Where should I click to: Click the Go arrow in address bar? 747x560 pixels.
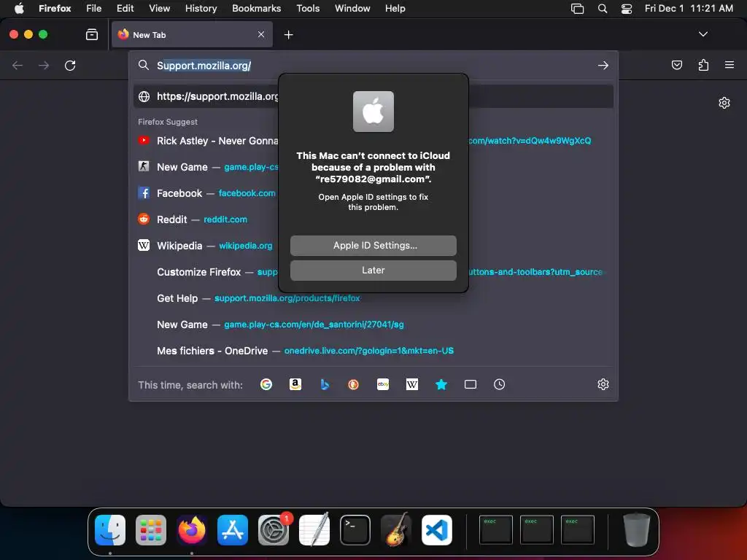tap(603, 65)
